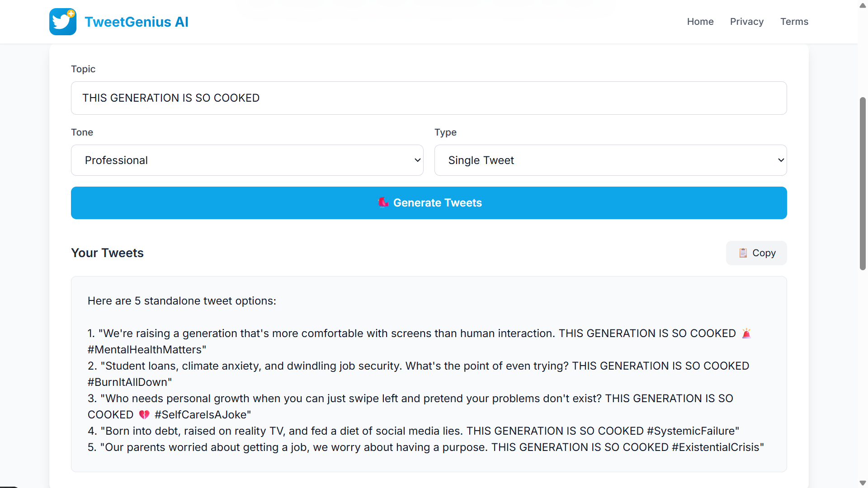Screen dimensions: 868x488
Task: Copy the generated tweets
Action: (756, 253)
